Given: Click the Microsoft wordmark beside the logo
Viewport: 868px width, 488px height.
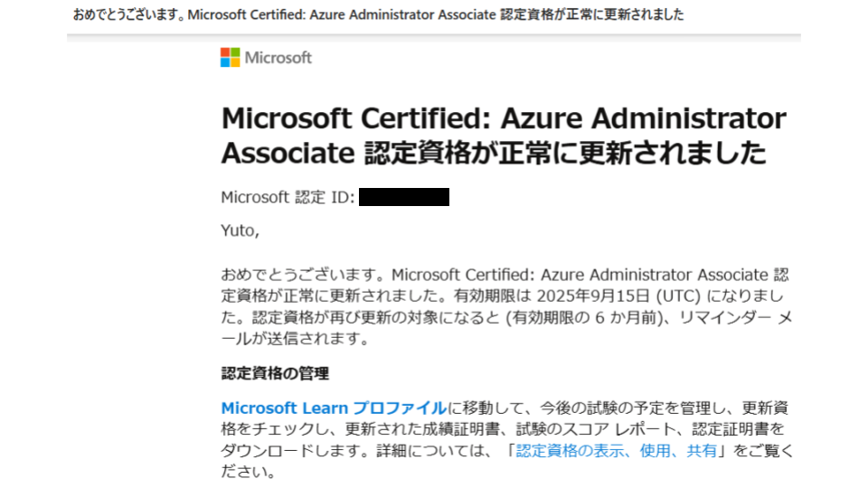Looking at the screenshot, I should tap(278, 58).
